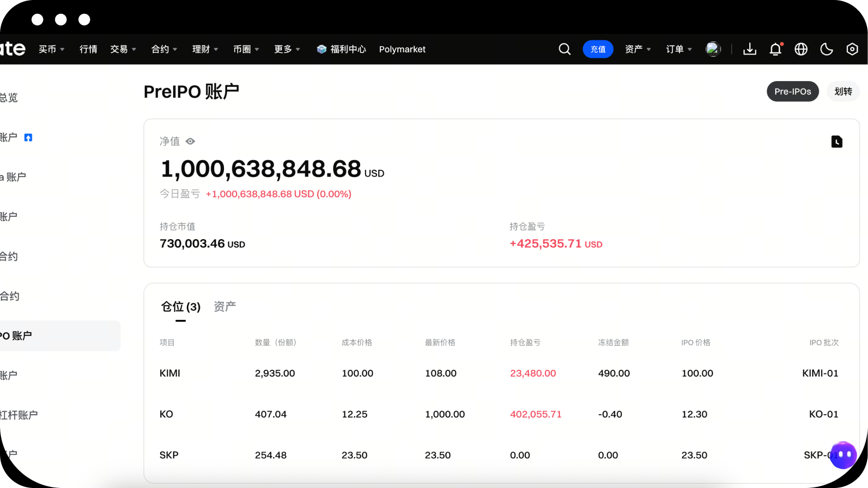868x488 pixels.
Task: Click KO latest price 1,000.00
Action: point(445,414)
